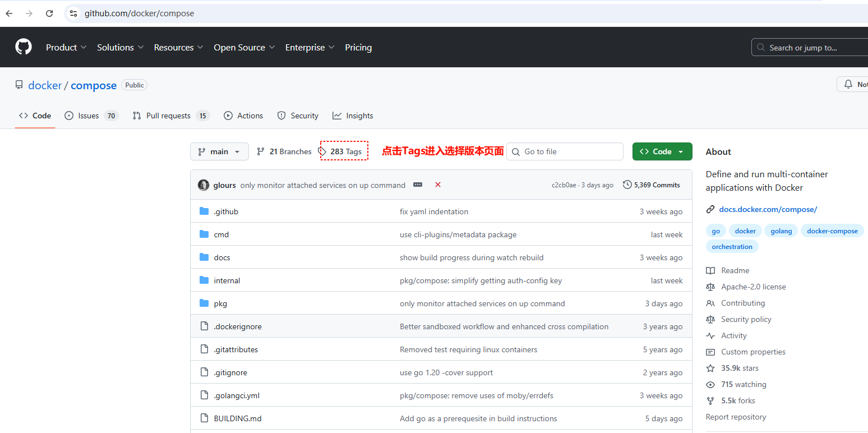Open the Contributing sidebar link
The width and height of the screenshot is (868, 433).
(x=736, y=303)
